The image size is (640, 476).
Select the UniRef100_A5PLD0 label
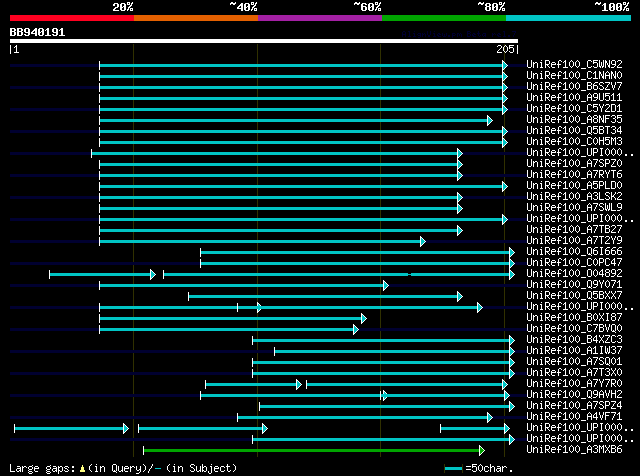coord(574,186)
